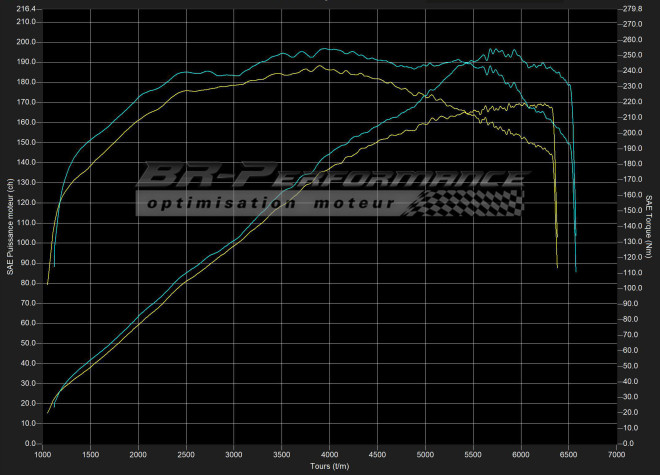This screenshot has height=475, width=660.
Task: Click the 2000 tick on the RPM axis
Action: [x=139, y=454]
